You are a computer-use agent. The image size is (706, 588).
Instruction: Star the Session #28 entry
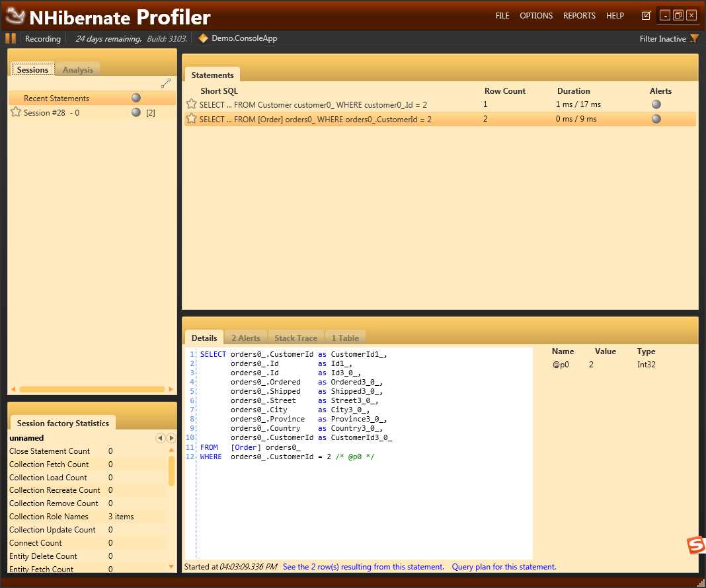point(16,112)
